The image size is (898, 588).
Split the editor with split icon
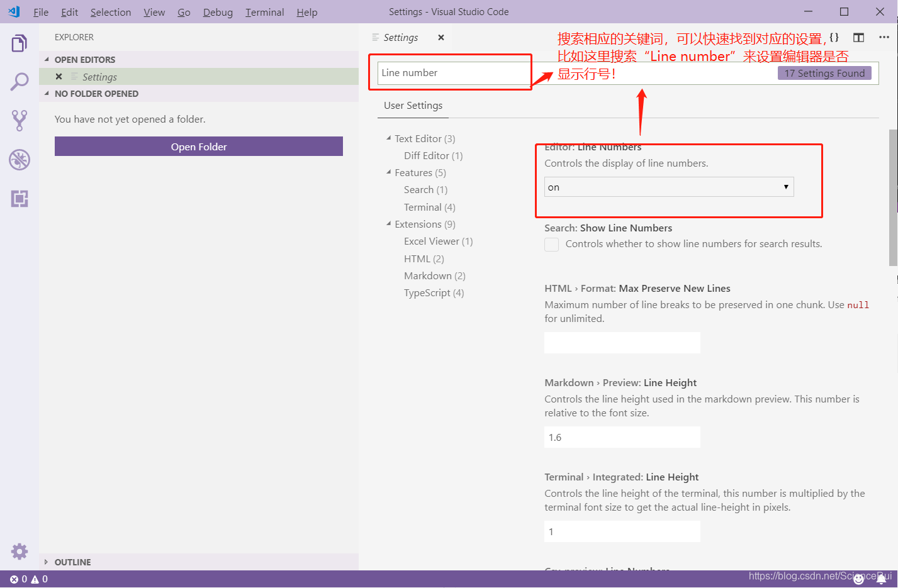[x=858, y=37]
